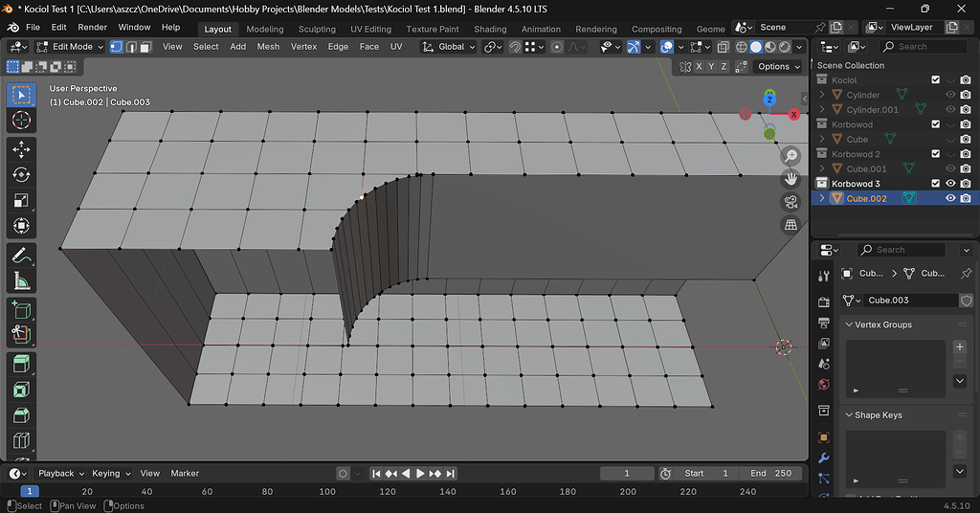This screenshot has height=513, width=980.
Task: Hide the Korbowod 3 collection
Action: pyautogui.click(x=950, y=184)
